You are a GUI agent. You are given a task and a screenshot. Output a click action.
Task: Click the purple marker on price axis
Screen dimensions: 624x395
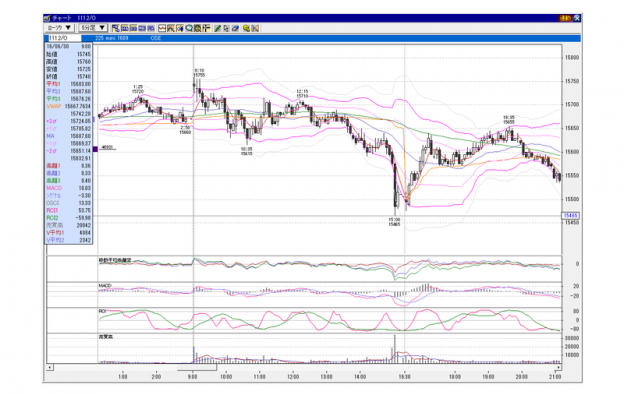click(x=95, y=149)
